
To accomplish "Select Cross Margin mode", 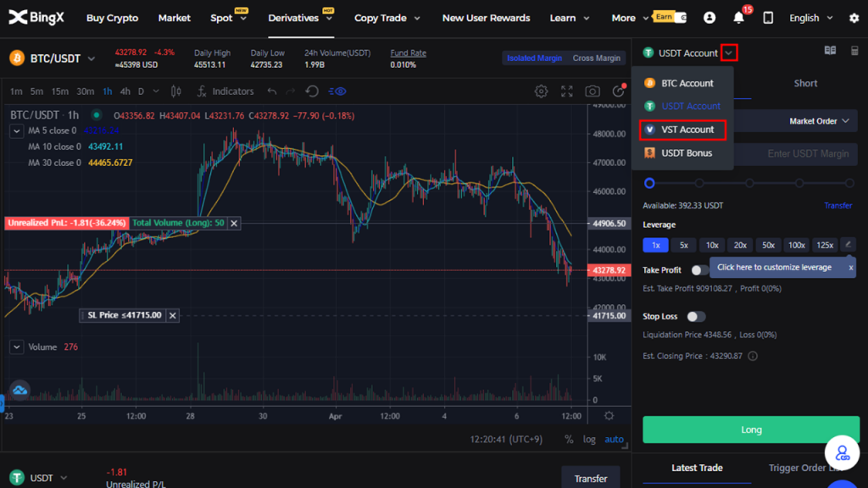I will pos(596,58).
